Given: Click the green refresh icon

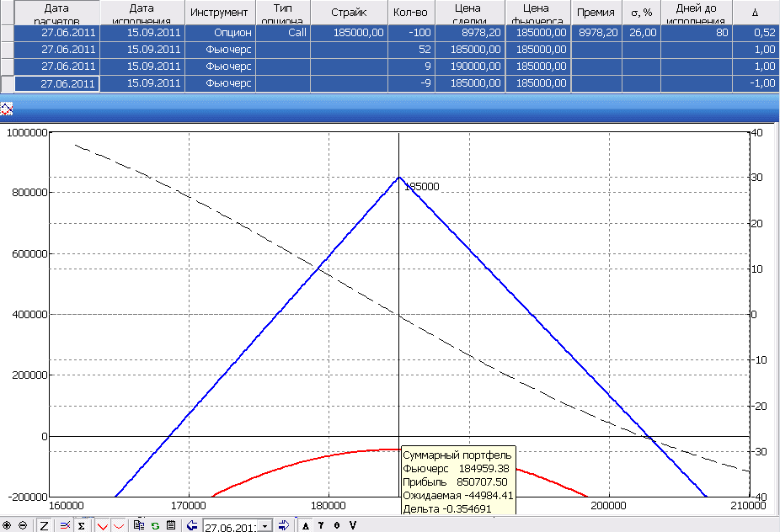Looking at the screenshot, I should (x=155, y=525).
